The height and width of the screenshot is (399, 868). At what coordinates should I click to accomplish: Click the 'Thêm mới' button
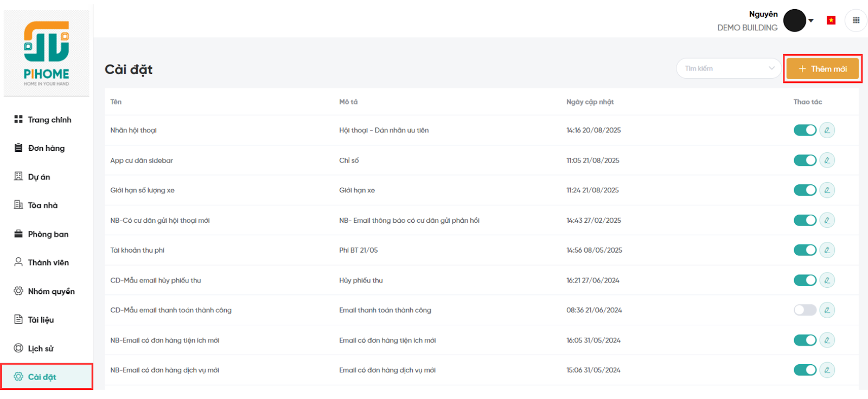click(822, 69)
